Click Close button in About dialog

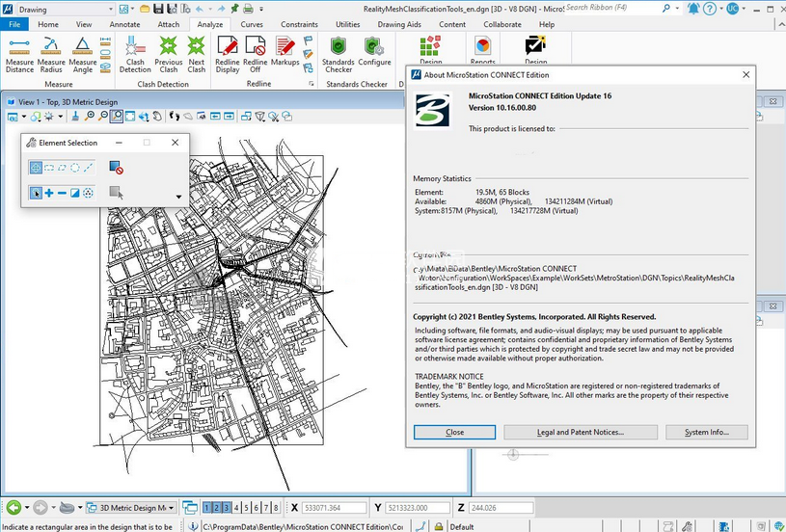pos(454,433)
